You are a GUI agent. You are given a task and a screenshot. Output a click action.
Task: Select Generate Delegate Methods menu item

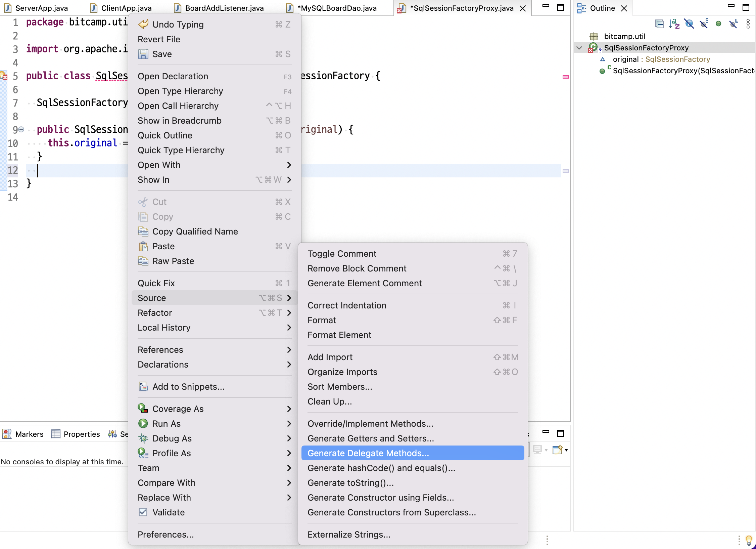pos(368,453)
